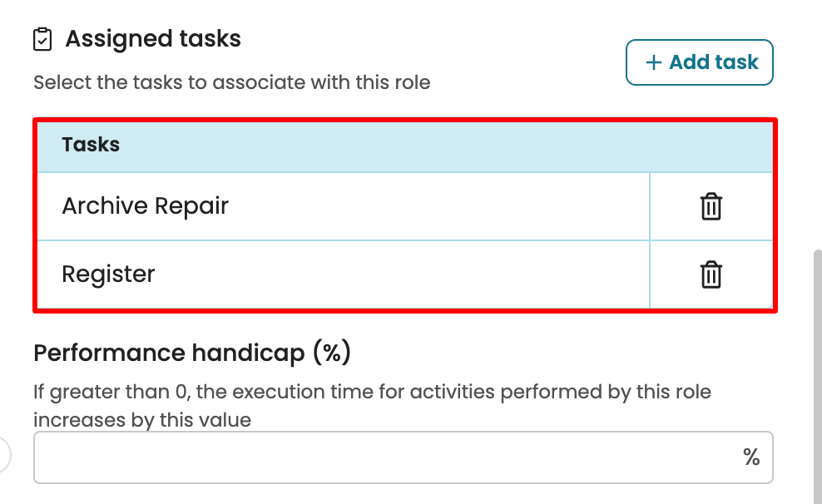
Task: Delete the Register task
Action: pyautogui.click(x=711, y=274)
